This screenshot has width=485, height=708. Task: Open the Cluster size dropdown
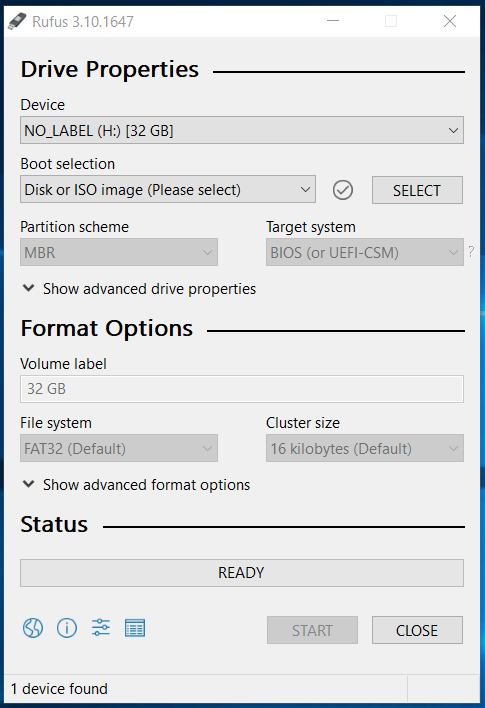pyautogui.click(x=364, y=448)
